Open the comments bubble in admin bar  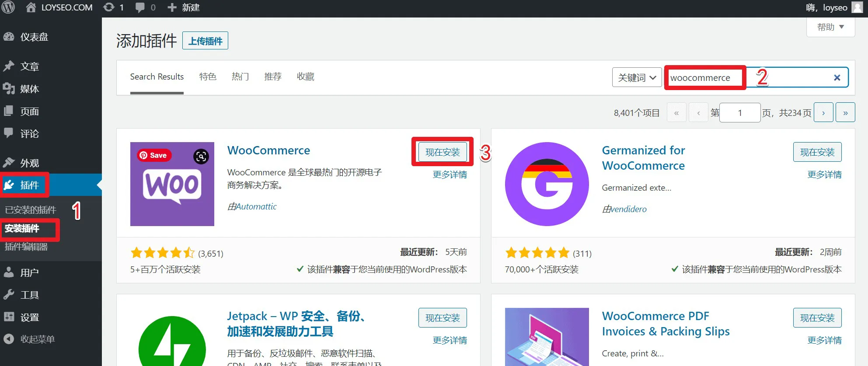point(145,7)
